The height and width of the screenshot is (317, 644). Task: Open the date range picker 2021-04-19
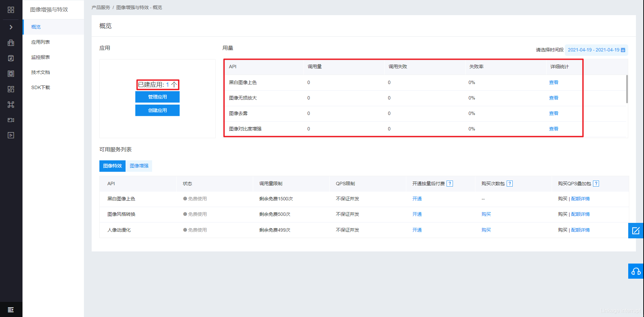click(596, 50)
